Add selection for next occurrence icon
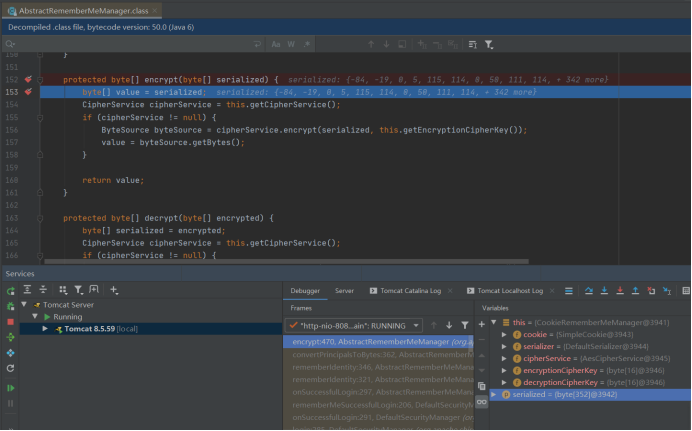This screenshot has width=692, height=431. point(422,44)
